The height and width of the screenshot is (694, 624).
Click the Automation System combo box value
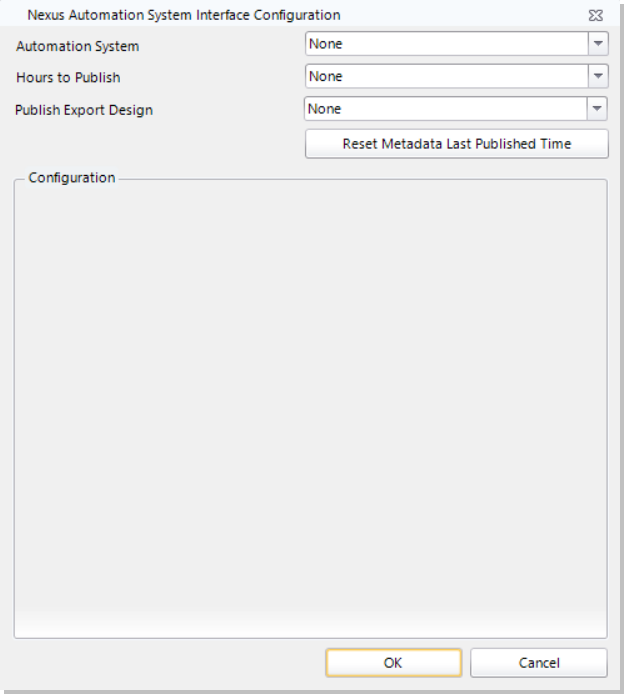pyautogui.click(x=445, y=44)
